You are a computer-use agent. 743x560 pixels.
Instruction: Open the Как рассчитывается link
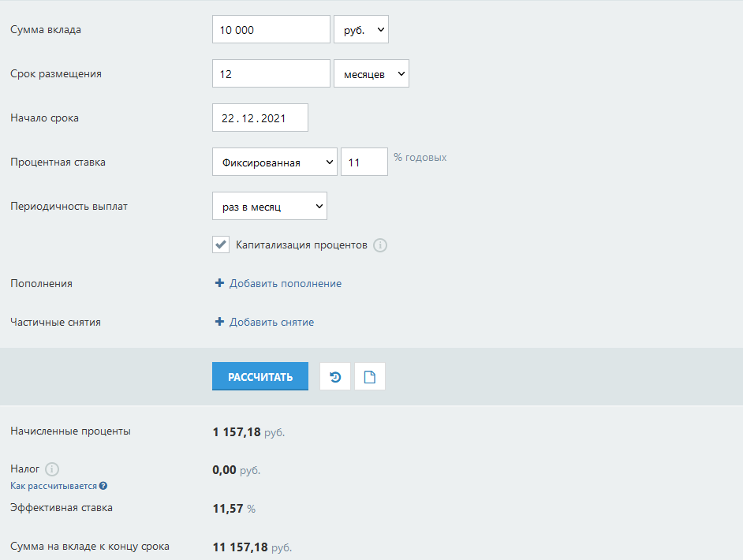[x=54, y=486]
